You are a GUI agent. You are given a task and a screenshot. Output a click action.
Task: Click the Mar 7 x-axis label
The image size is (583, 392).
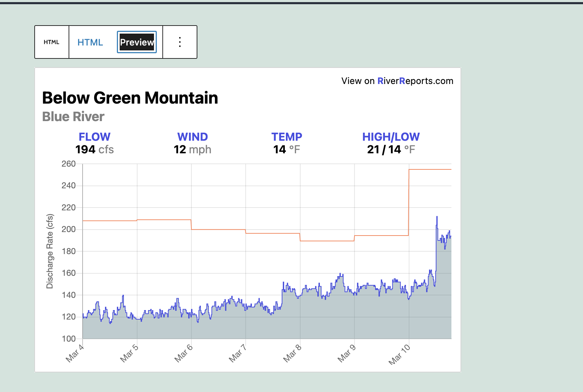pyautogui.click(x=238, y=353)
